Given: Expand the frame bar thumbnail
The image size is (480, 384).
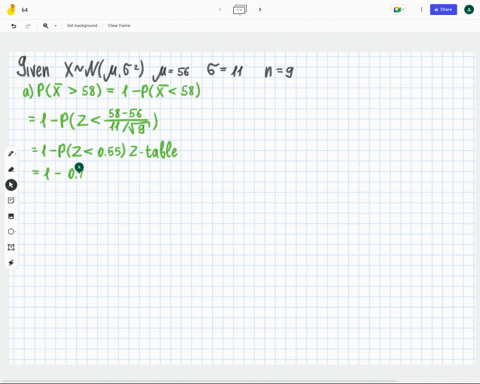Looking at the screenshot, I should (240, 10).
